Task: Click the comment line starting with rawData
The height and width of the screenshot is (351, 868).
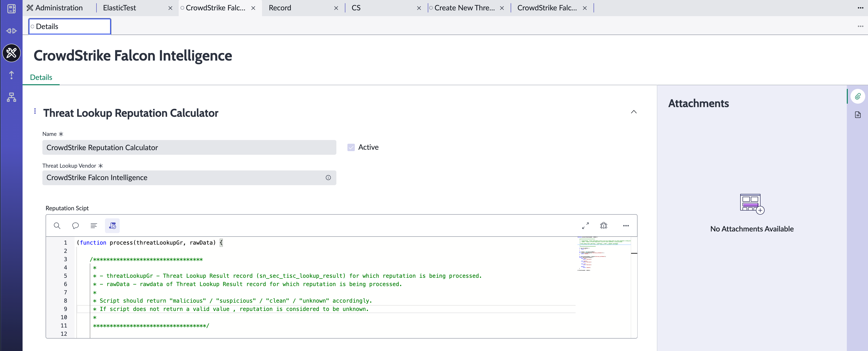Action: pos(248,284)
